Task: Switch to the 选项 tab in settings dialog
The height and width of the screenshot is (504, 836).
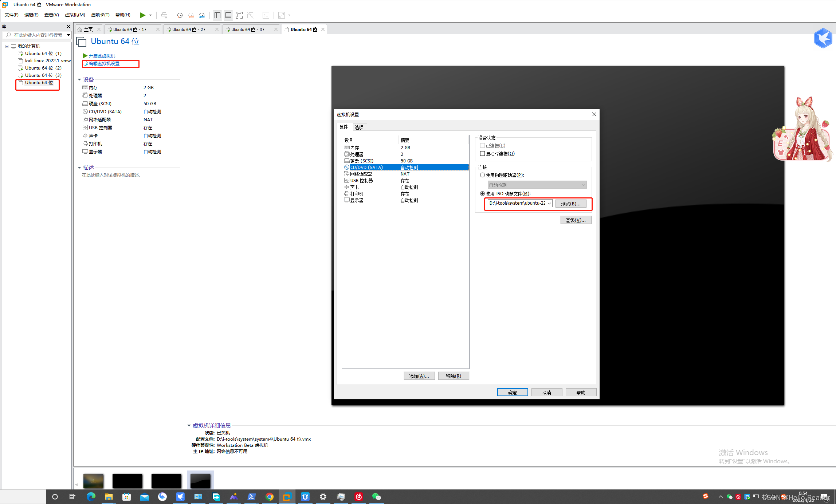Action: 359,127
